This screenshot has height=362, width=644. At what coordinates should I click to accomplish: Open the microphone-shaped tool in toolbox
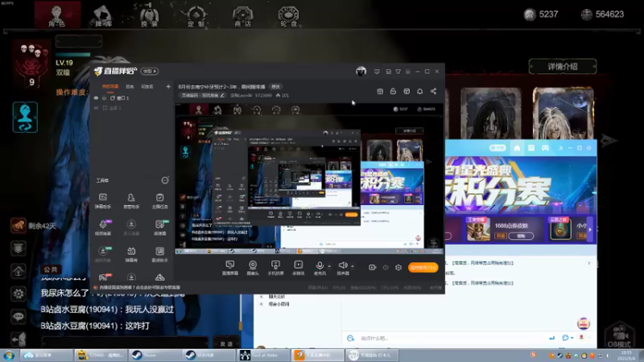[x=103, y=228]
